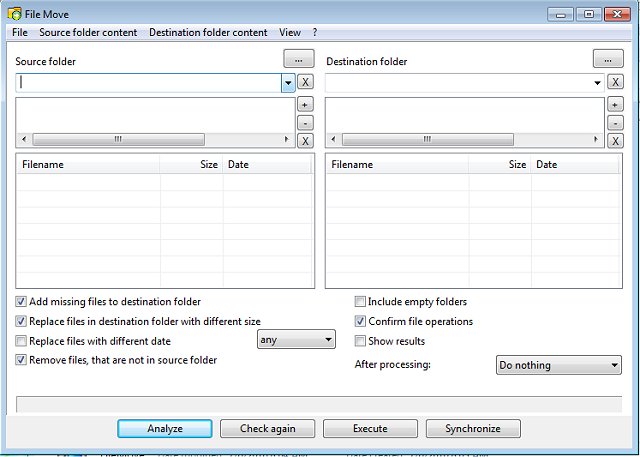
Task: Click the destination folder browse (...) button
Action: (608, 59)
